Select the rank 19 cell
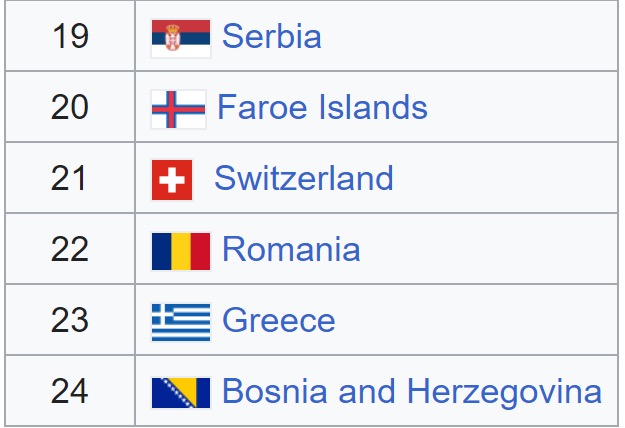The height and width of the screenshot is (428, 625). pyautogui.click(x=70, y=36)
